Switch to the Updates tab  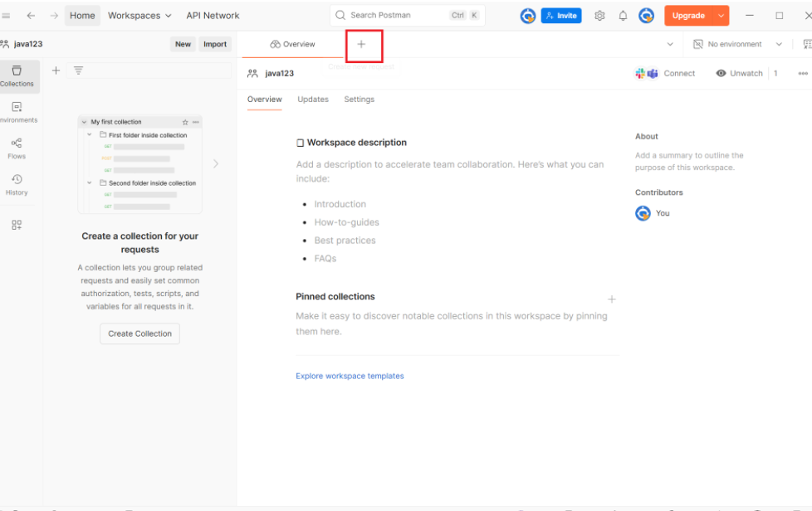point(313,100)
